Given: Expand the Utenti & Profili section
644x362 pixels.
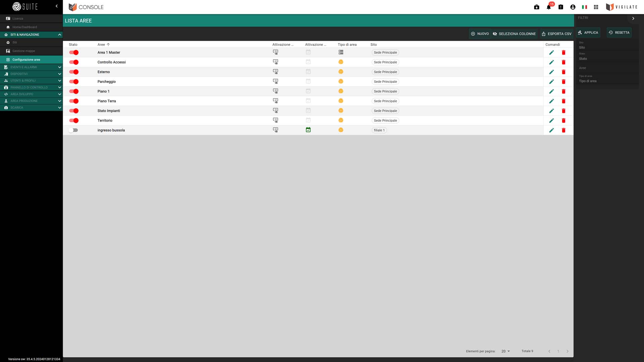Looking at the screenshot, I should 31,80.
